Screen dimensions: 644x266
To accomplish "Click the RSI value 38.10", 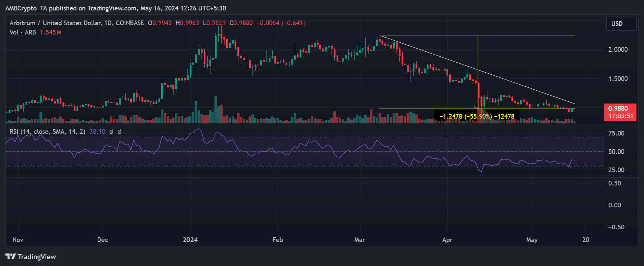I will click(97, 132).
